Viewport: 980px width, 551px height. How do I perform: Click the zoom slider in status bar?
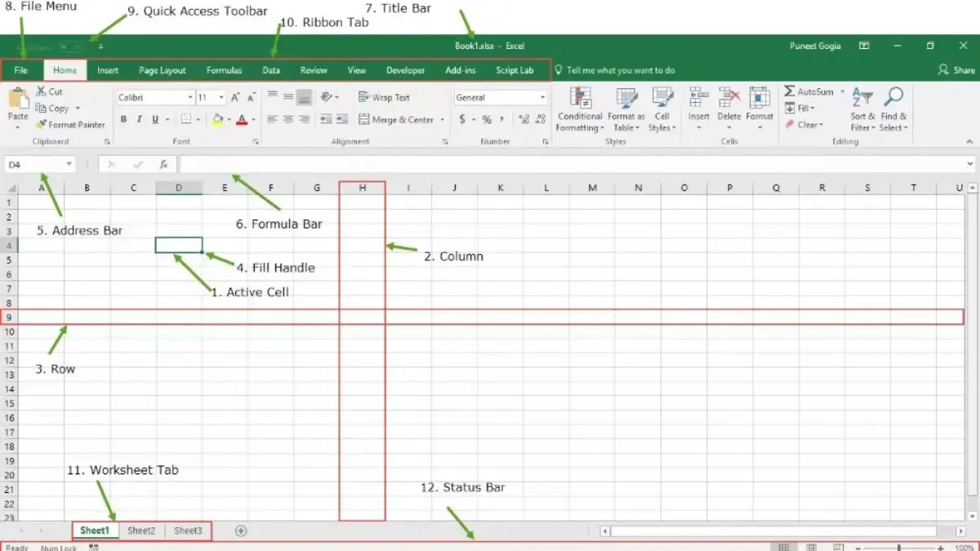coord(899,548)
